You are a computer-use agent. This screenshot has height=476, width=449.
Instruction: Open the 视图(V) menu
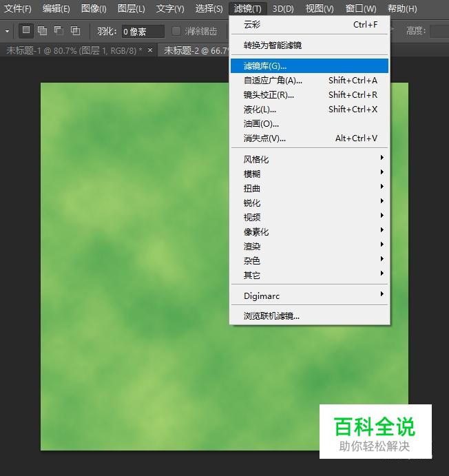tap(320, 8)
